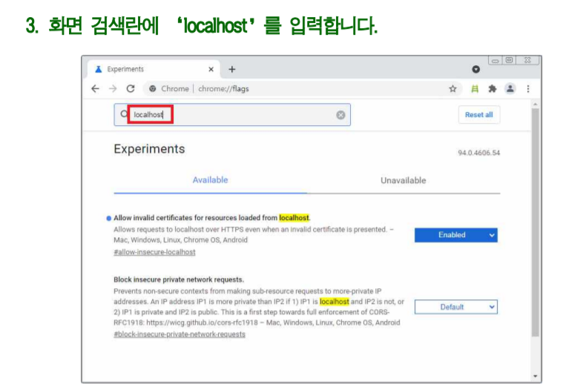
Task: Click the Reset all button
Action: coord(479,115)
